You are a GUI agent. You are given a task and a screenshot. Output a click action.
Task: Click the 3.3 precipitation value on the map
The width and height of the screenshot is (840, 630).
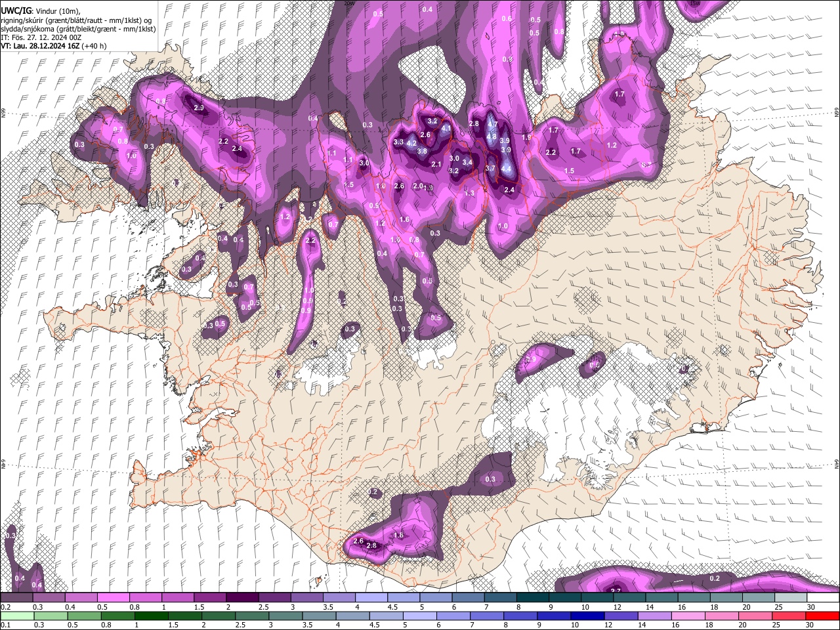[398, 142]
